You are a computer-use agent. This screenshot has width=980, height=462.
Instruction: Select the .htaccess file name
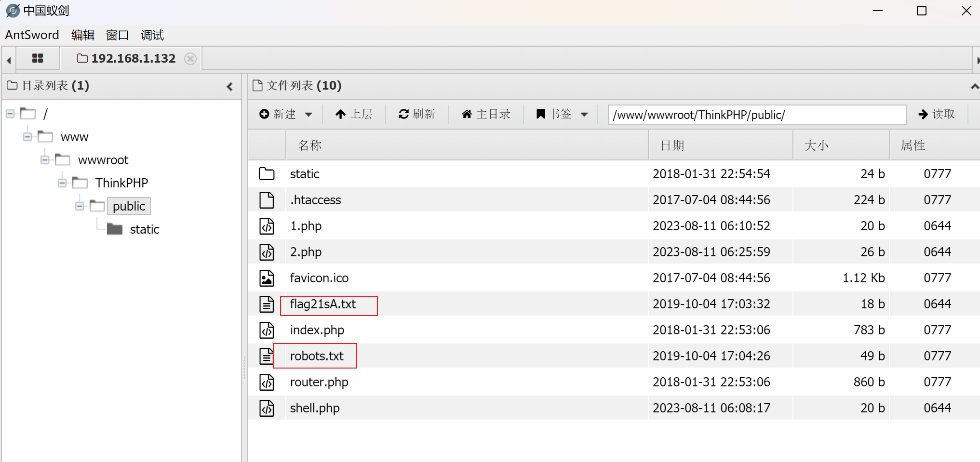coord(316,200)
